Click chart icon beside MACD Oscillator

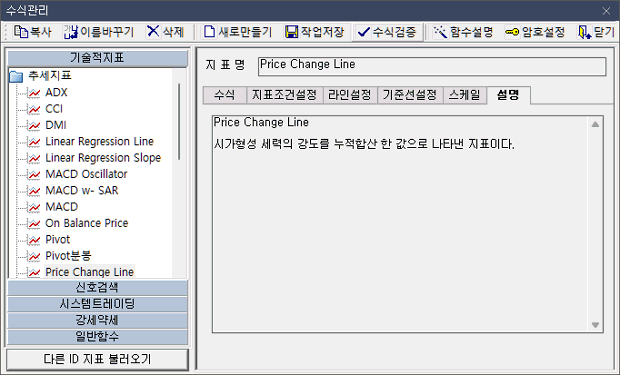pyautogui.click(x=34, y=174)
